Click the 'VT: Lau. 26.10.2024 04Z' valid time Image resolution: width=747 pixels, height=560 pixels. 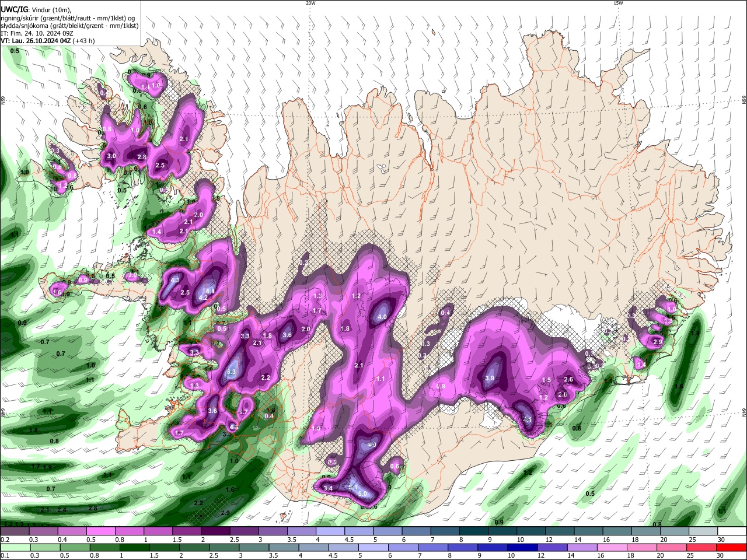coord(36,41)
